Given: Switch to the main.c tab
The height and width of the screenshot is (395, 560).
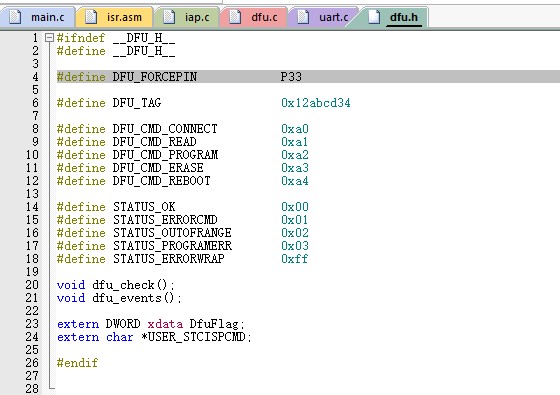Looking at the screenshot, I should [37, 17].
